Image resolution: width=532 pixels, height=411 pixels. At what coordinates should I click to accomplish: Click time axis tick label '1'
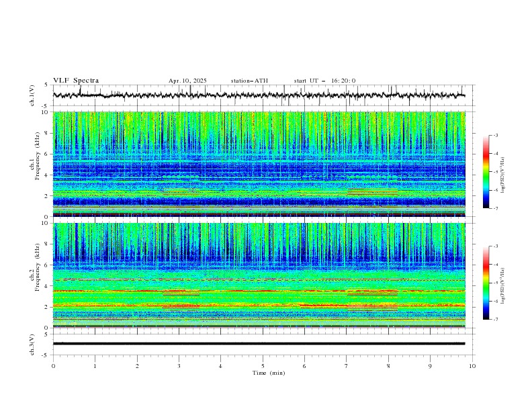(95, 366)
